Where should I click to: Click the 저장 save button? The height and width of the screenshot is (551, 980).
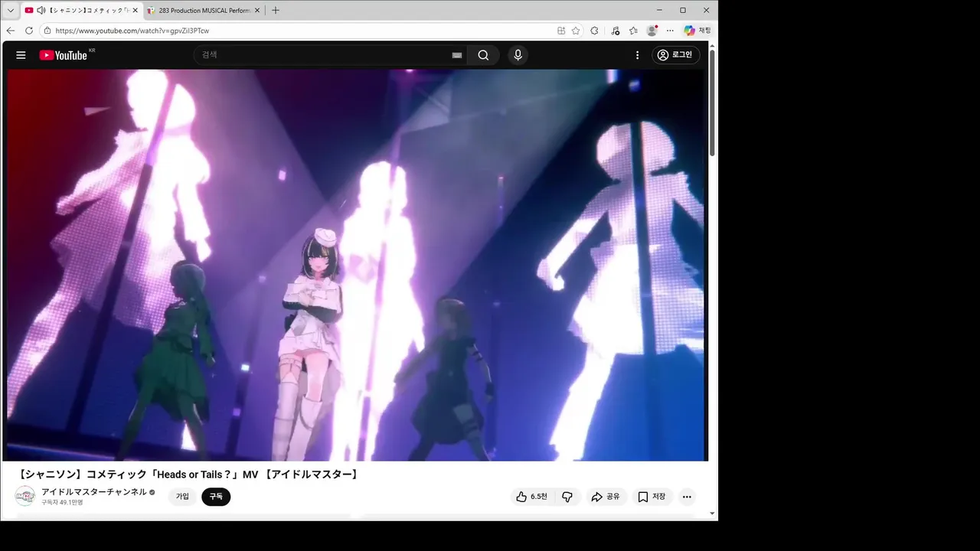(x=652, y=497)
